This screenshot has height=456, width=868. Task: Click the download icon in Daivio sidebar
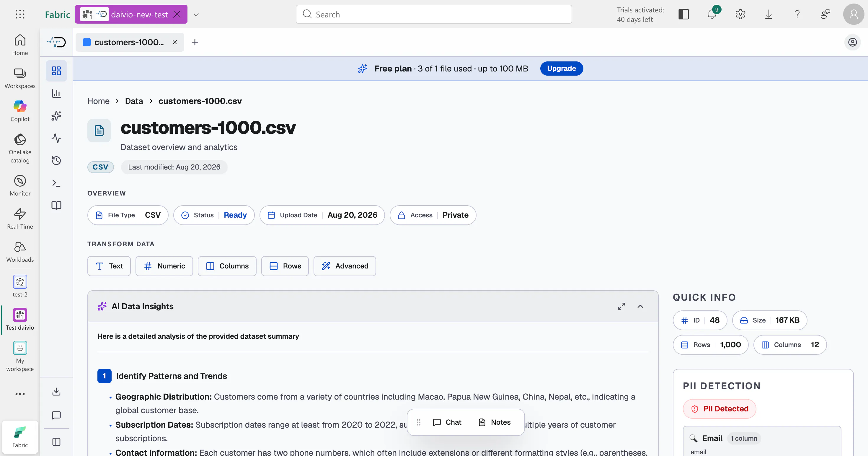[x=56, y=391]
